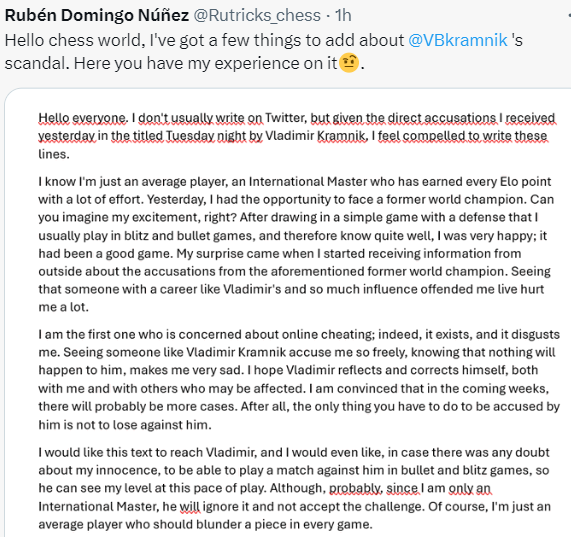Click the paragraph starting 'I know I'm just'
Screen dimensions: 571x537
click(296, 244)
